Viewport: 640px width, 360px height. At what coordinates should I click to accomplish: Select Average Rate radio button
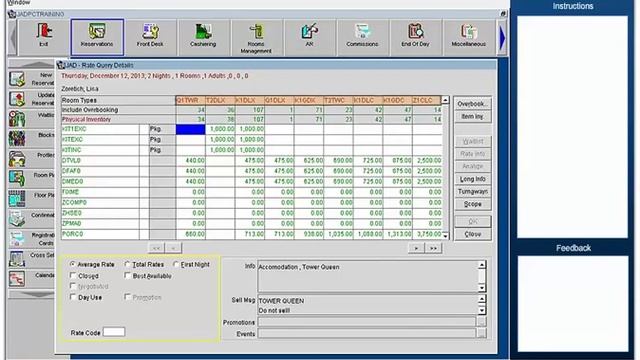tap(73, 264)
